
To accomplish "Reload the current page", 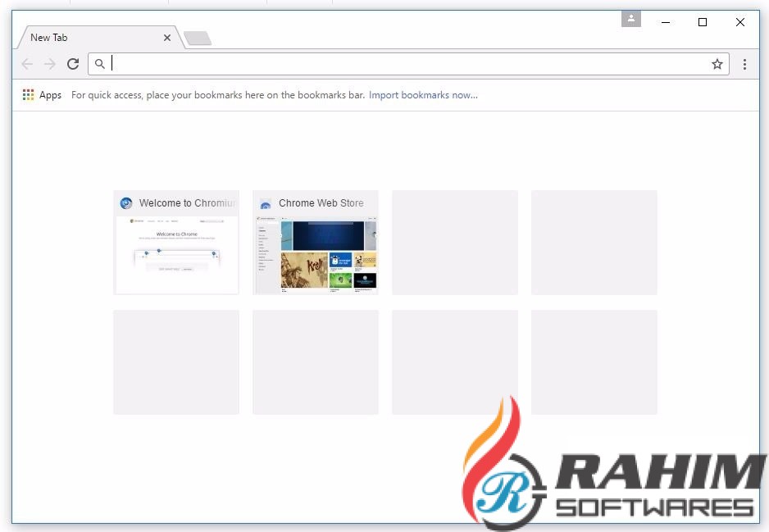I will point(73,64).
